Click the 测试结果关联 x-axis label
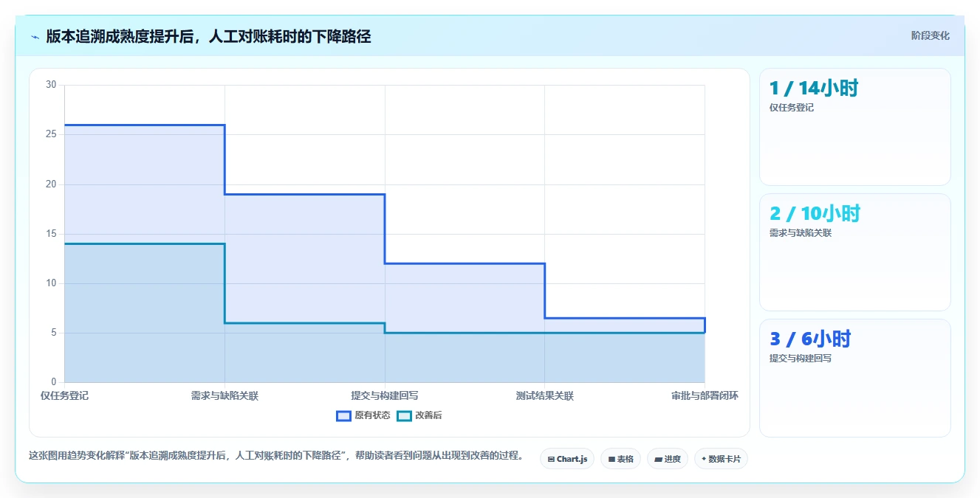Viewport: 980px width, 498px height. [545, 395]
